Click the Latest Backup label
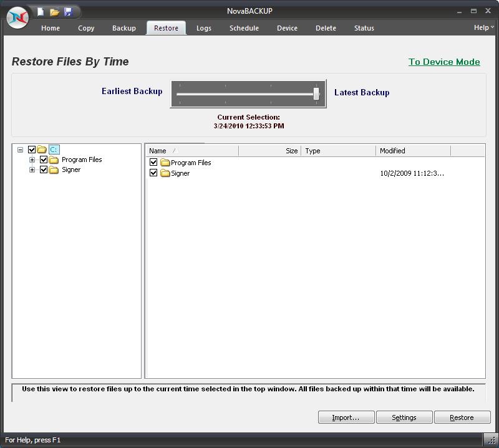This screenshot has height=448, width=499. (362, 92)
